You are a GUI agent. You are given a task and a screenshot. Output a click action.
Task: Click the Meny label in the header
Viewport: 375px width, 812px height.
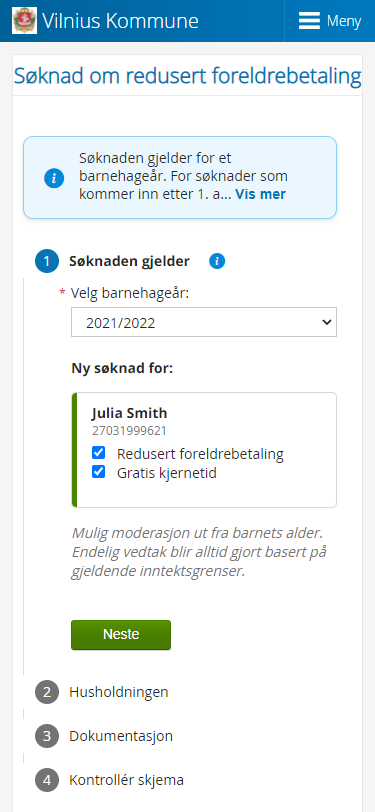[344, 21]
